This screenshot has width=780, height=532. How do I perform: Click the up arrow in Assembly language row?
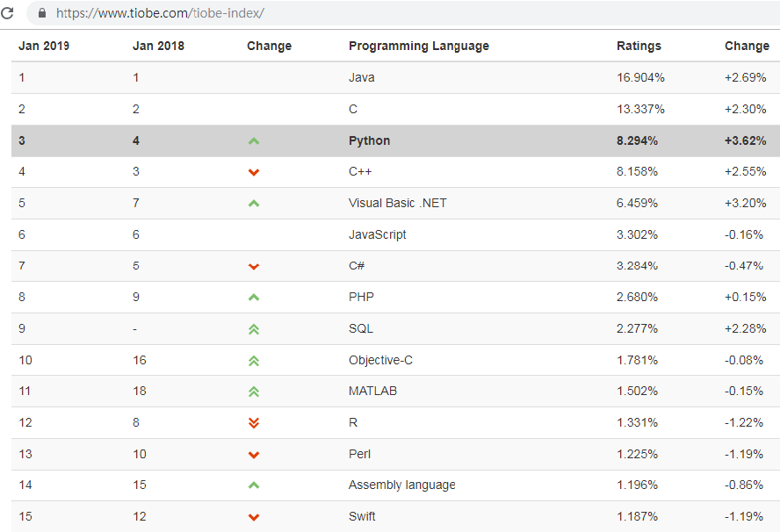point(254,485)
